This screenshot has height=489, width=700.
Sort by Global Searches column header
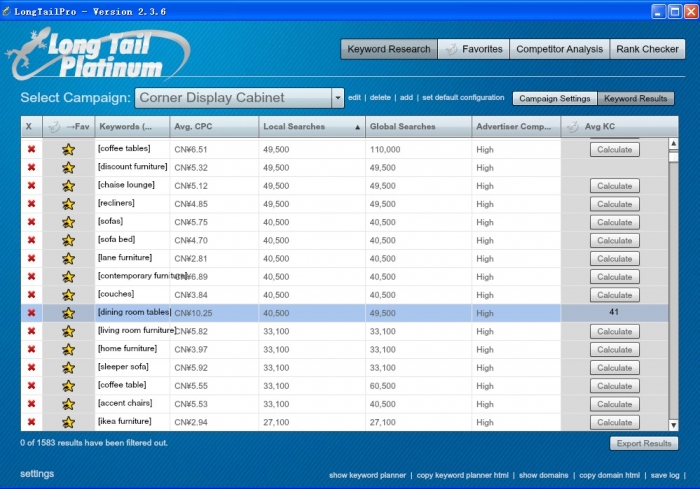pyautogui.click(x=418, y=126)
